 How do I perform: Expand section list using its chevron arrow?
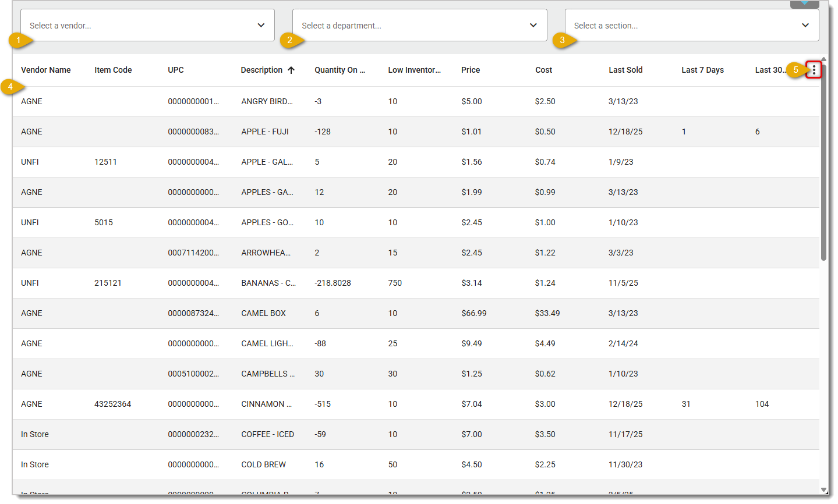coord(805,25)
